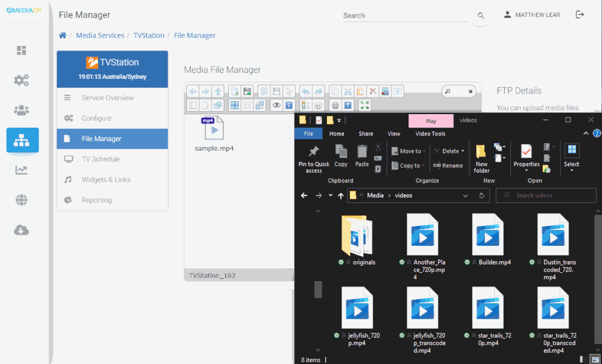This screenshot has width=602, height=364.
Task: Open the recent locations dropdown beside the Explorer forward arrow
Action: [x=330, y=195]
